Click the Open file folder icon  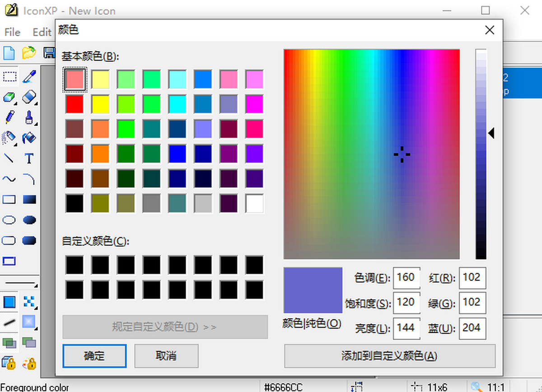[x=29, y=53]
